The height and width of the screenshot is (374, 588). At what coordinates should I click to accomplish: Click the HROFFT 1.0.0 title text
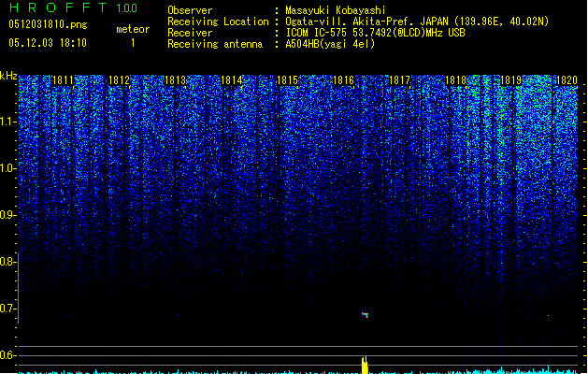coord(73,7)
